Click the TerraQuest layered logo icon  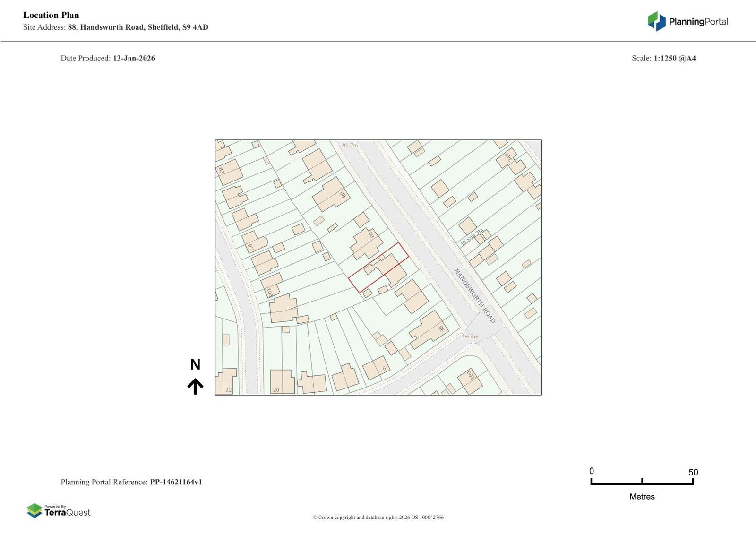(x=34, y=510)
